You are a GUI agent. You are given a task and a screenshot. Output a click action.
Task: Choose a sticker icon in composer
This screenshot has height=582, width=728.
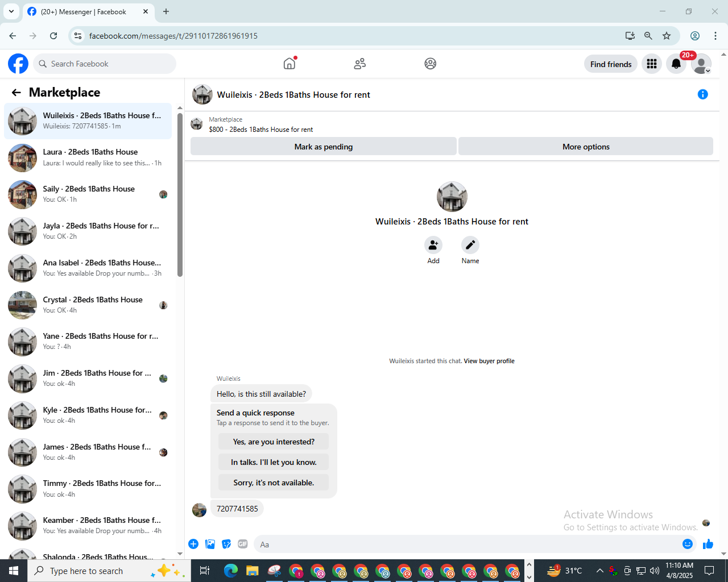[x=226, y=544]
